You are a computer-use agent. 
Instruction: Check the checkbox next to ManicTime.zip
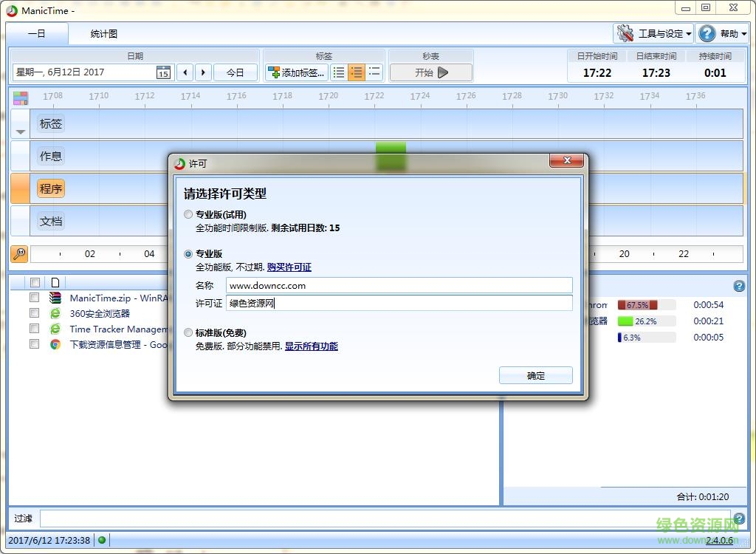[x=34, y=298]
